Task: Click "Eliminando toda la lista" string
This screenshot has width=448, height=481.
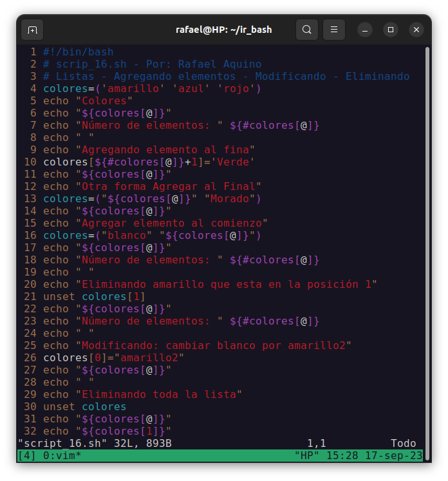Action: [x=158, y=395]
